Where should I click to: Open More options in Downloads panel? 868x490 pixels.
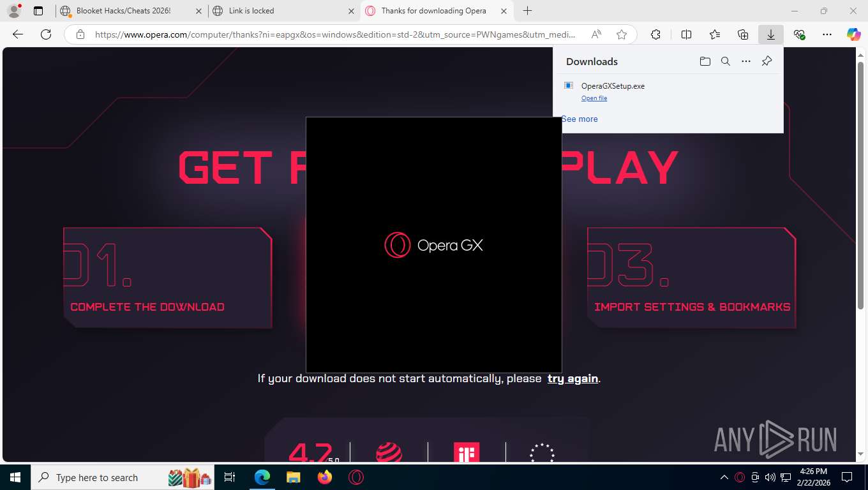point(746,61)
